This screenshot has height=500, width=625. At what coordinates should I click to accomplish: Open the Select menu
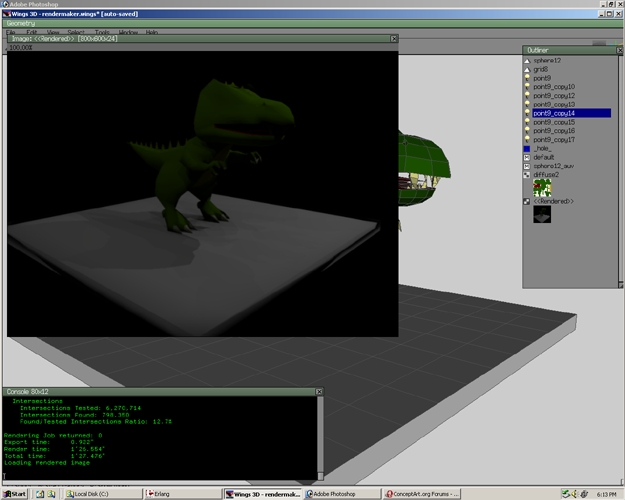tap(76, 32)
